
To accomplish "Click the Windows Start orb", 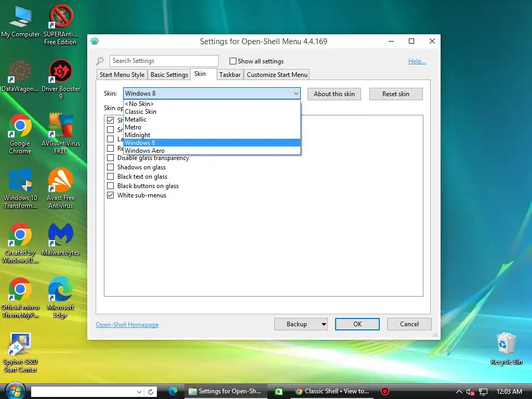I will pyautogui.click(x=15, y=391).
